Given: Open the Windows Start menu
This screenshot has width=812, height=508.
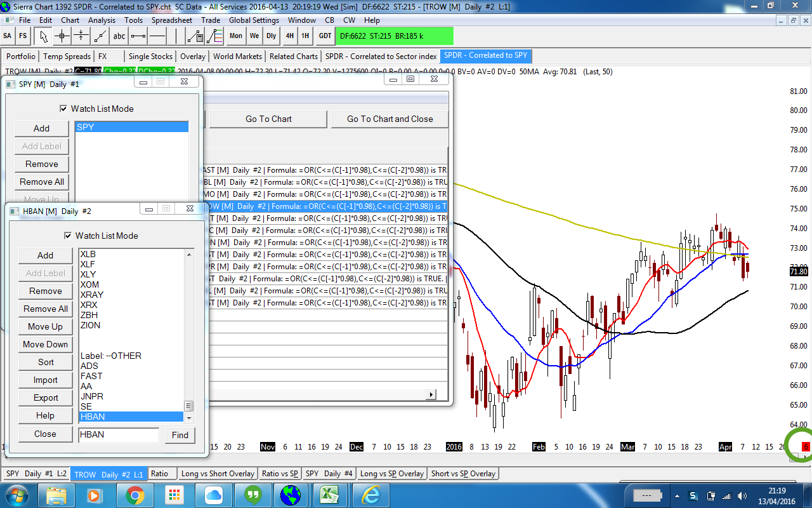Looking at the screenshot, I should (16, 495).
